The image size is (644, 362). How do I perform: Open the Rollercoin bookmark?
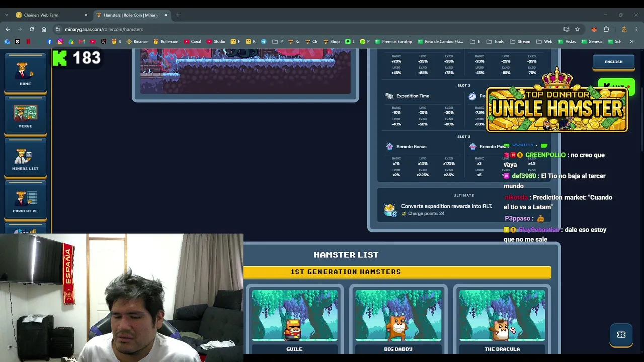pos(166,41)
